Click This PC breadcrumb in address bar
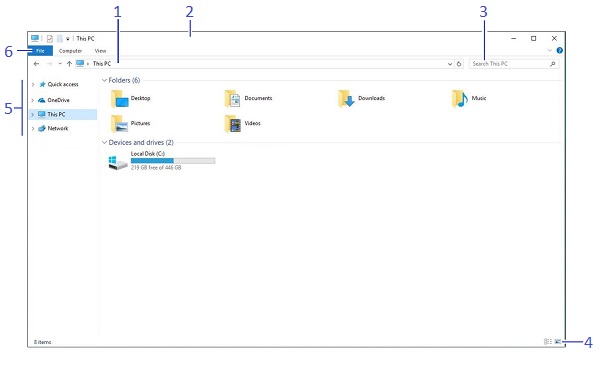 [x=102, y=64]
